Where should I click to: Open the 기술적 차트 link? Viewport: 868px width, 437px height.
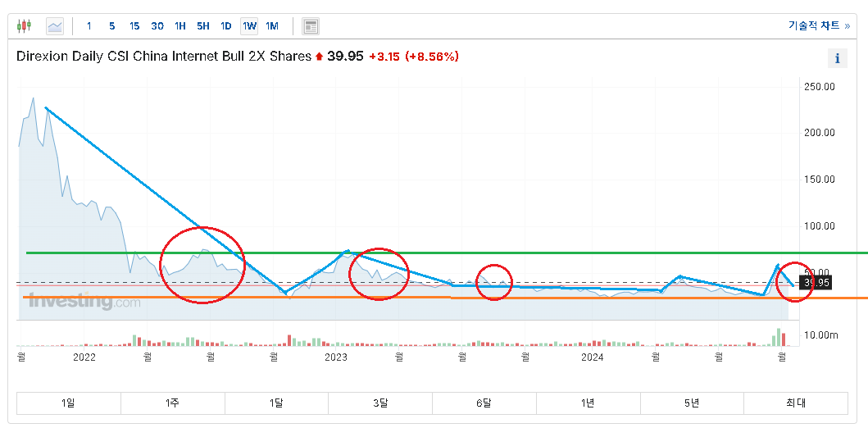pos(819,25)
